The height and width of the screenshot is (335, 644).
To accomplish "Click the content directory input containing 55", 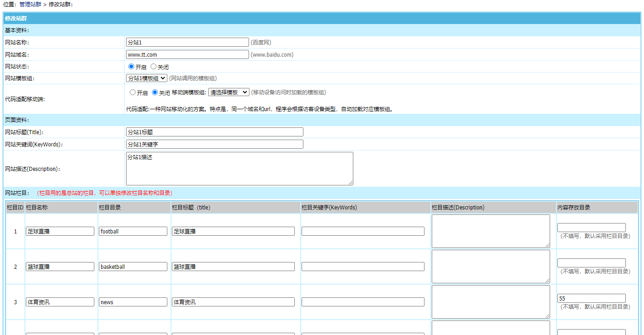I will click(591, 298).
